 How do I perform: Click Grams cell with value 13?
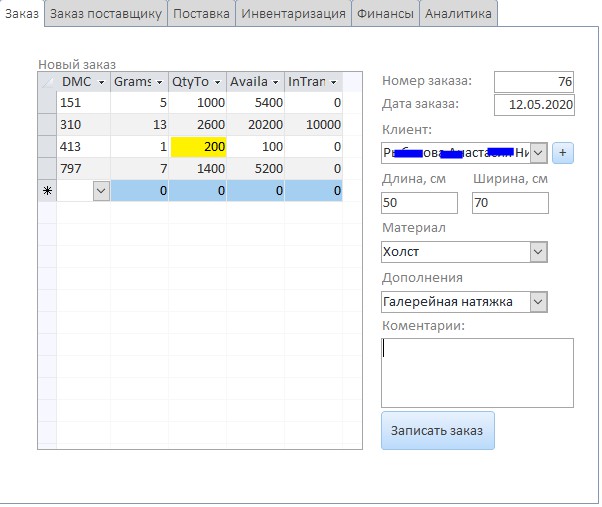coord(140,124)
